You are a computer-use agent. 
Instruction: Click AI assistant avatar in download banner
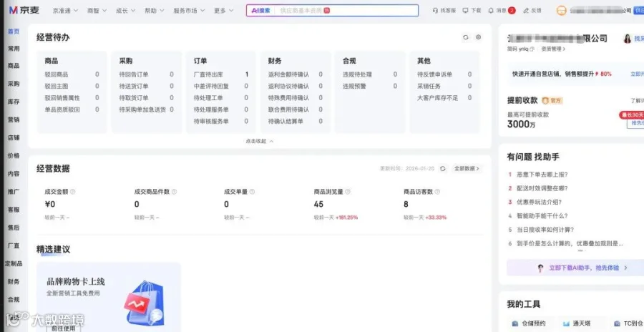(x=540, y=268)
